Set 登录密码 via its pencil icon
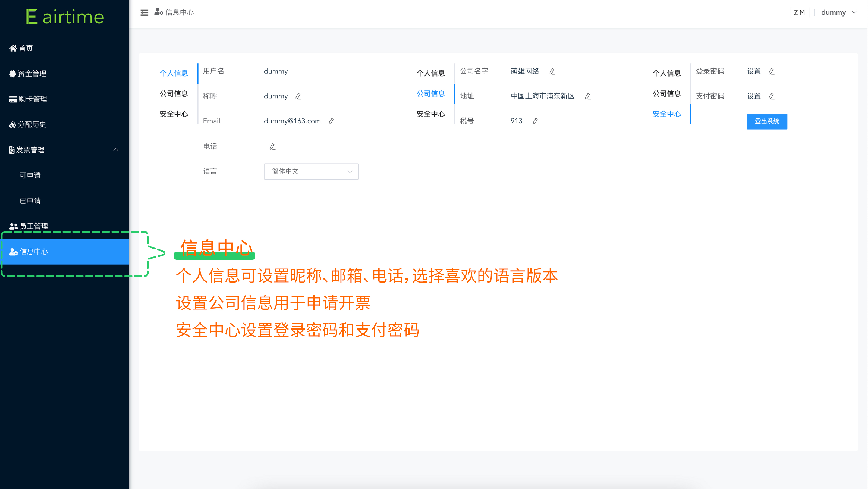 tap(772, 71)
